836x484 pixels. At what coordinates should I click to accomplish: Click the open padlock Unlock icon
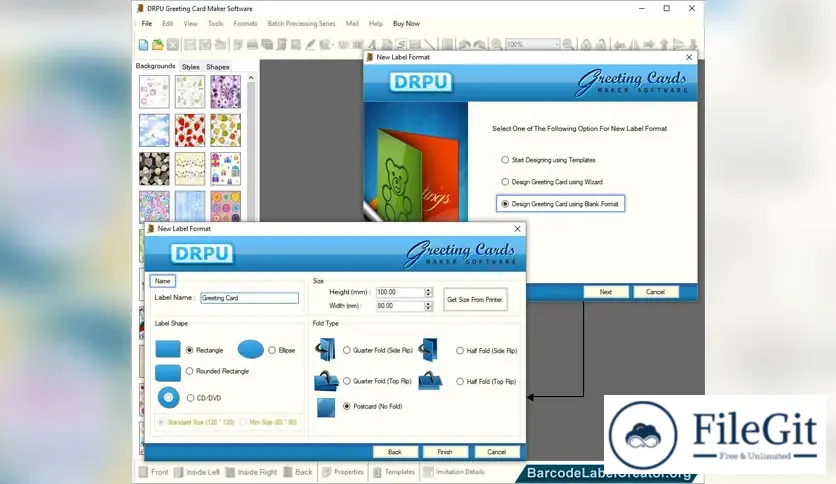coord(601,45)
